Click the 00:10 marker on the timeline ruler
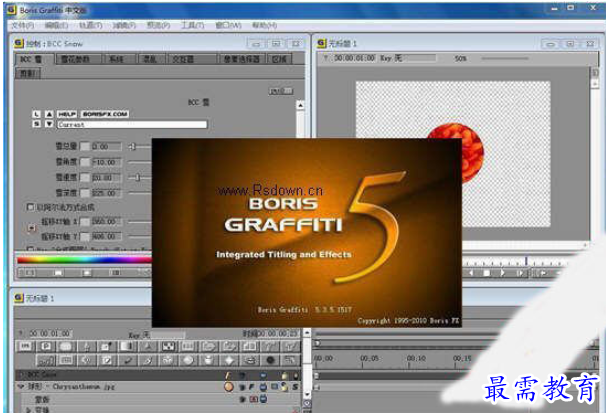 click(x=416, y=359)
